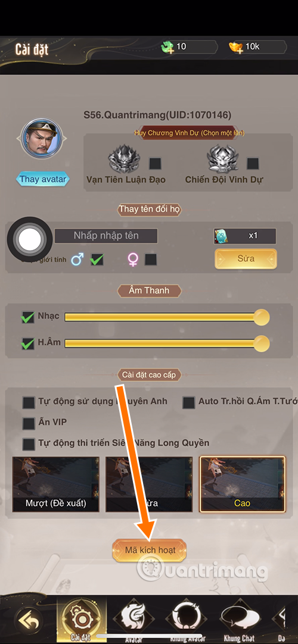Screen dimensions: 298x644
Task: Click the Sửa rename button
Action: click(x=246, y=259)
